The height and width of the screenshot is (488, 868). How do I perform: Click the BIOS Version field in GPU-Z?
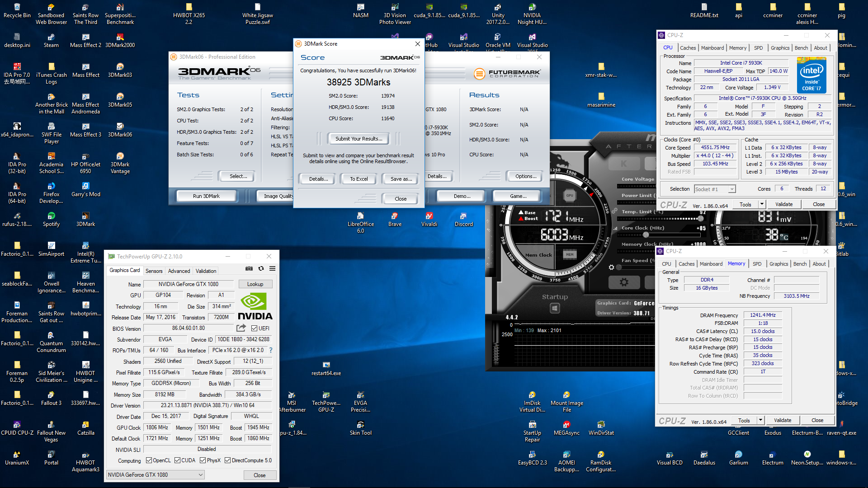(188, 328)
